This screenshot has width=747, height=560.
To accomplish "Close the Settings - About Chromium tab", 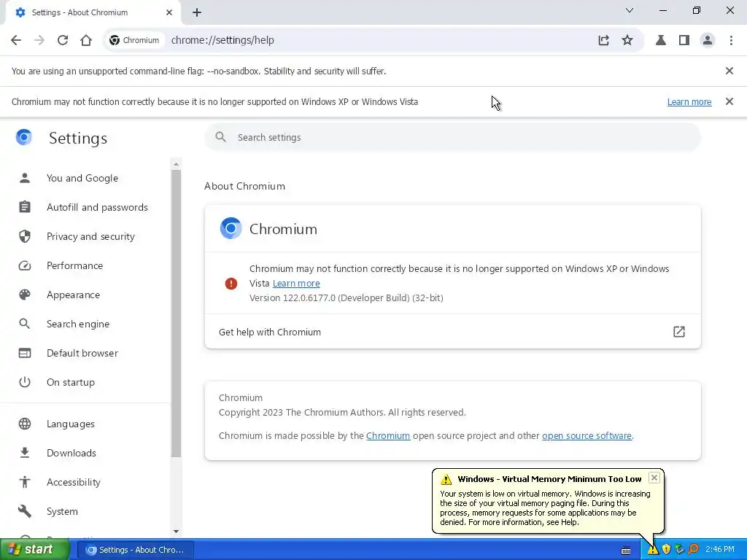I will (x=169, y=12).
